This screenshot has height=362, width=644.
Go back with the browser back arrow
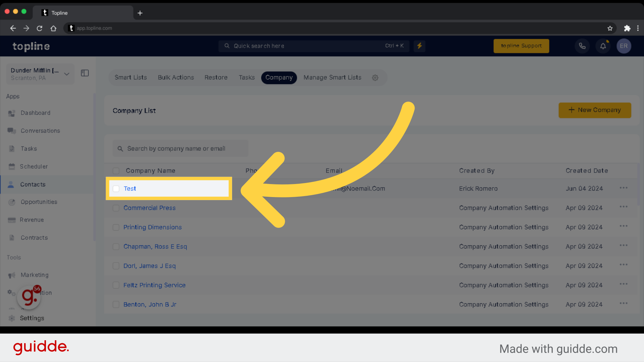13,28
